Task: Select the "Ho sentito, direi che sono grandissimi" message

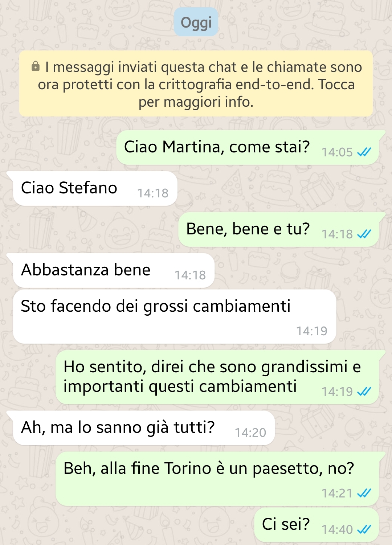Action: (212, 376)
